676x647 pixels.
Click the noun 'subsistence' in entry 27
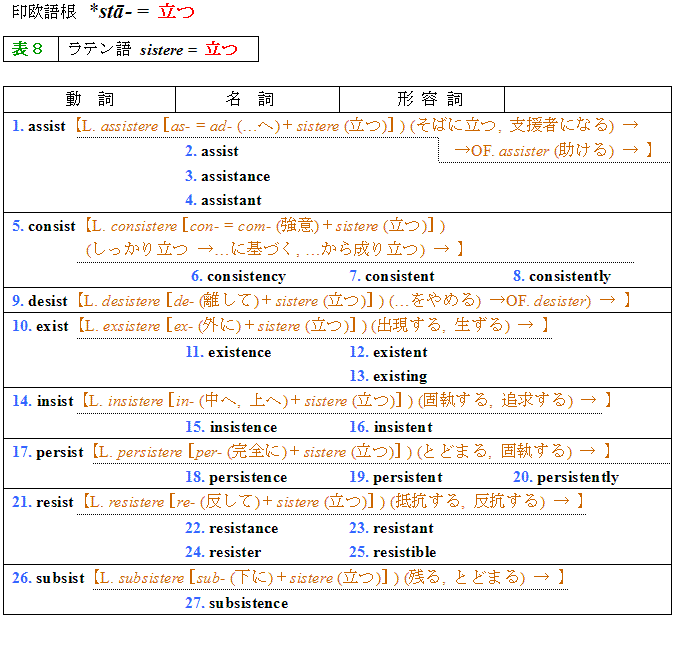click(248, 603)
